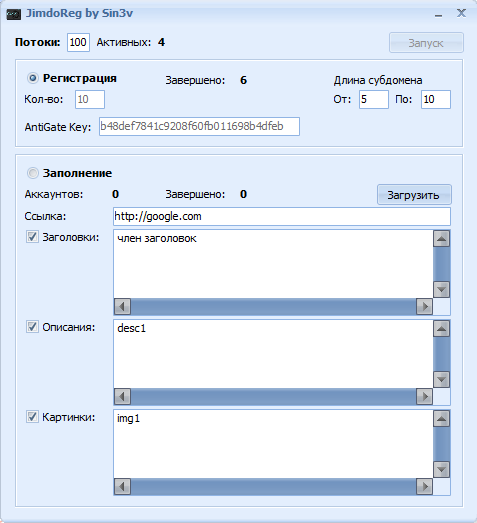Click the AntiGate Key input field
Screen dimensions: 477x523
pyautogui.click(x=199, y=126)
